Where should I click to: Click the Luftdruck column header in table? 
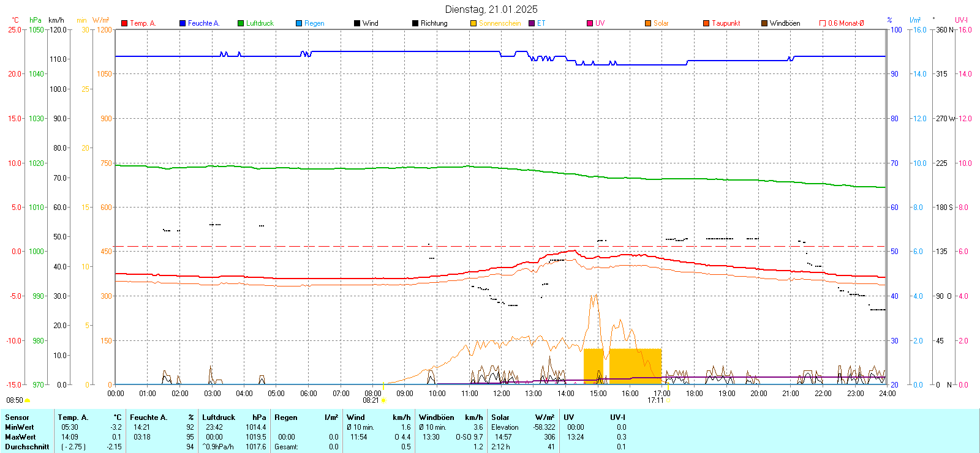click(x=219, y=417)
